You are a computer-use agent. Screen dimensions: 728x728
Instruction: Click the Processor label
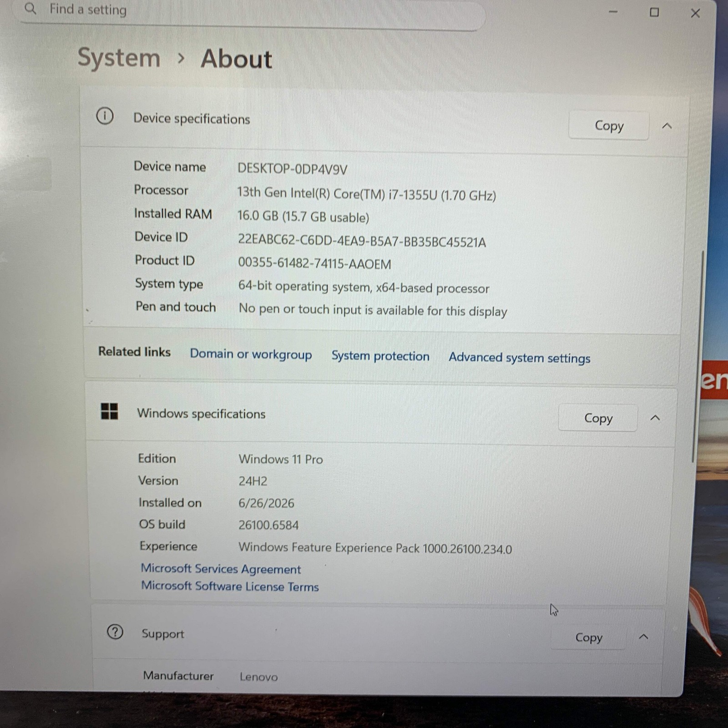pos(161,190)
